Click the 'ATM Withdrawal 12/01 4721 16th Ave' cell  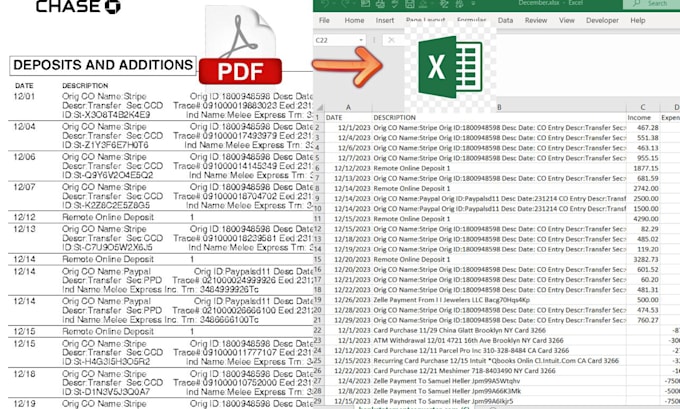[499, 340]
